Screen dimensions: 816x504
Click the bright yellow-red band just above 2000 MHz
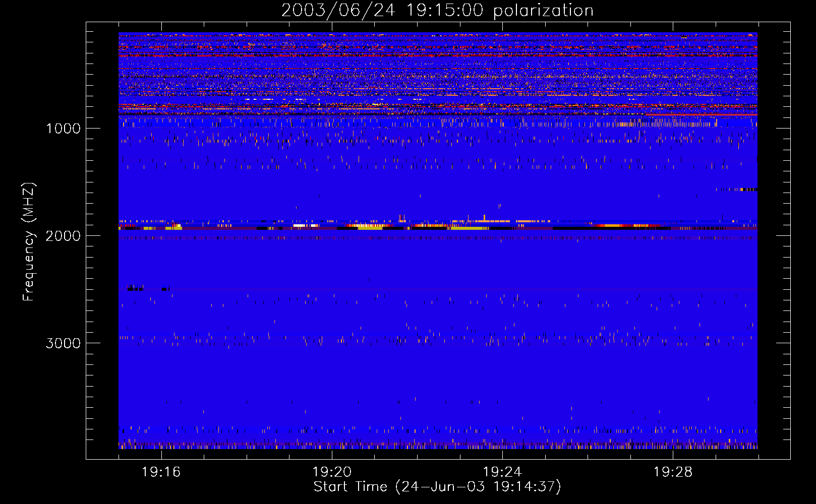(438, 227)
